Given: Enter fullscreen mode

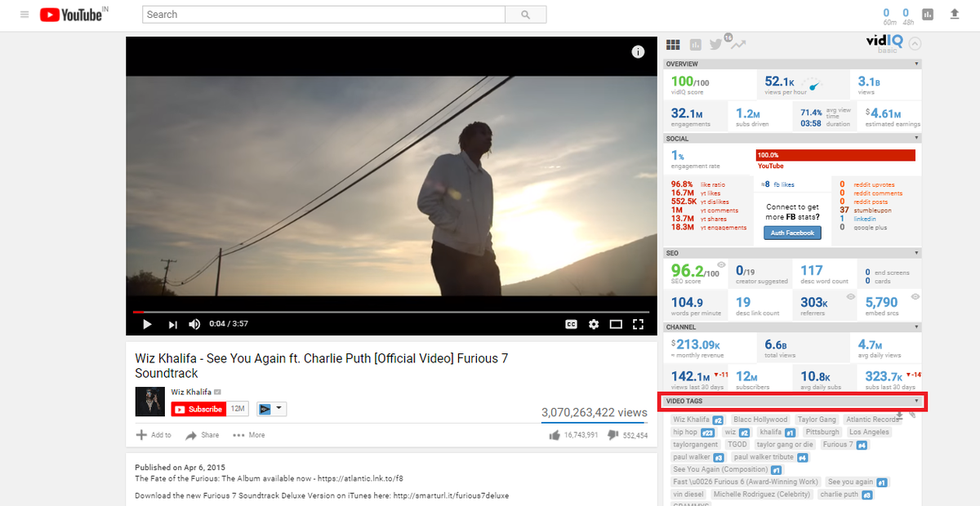Looking at the screenshot, I should tap(639, 324).
